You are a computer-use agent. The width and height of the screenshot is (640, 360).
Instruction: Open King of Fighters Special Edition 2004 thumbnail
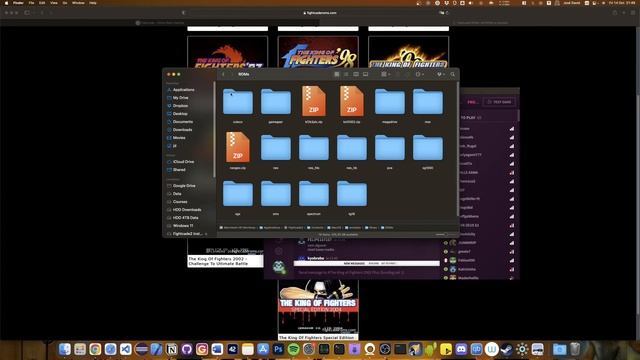[x=318, y=307]
